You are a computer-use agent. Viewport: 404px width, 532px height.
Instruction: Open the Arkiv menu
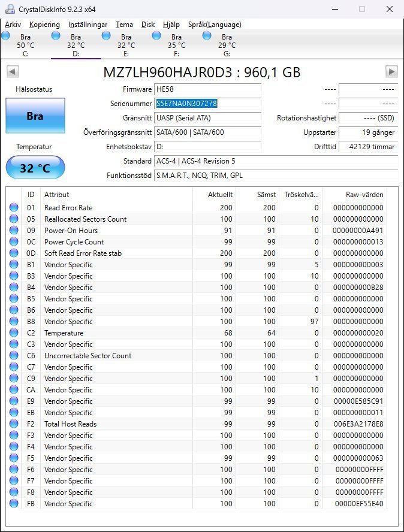[x=13, y=25]
